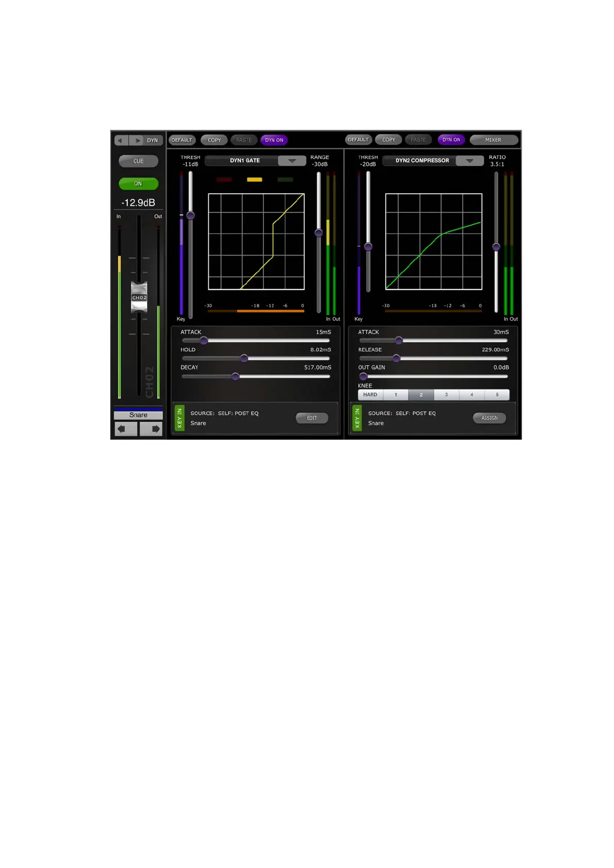Click compressor THRESH slider knob
The height and width of the screenshot is (868, 614).
(x=368, y=246)
